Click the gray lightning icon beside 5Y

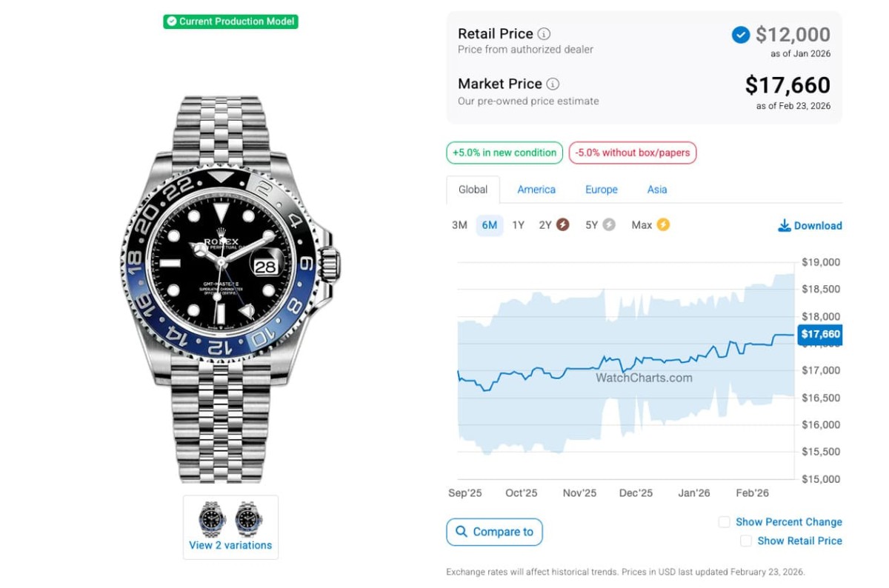point(609,225)
